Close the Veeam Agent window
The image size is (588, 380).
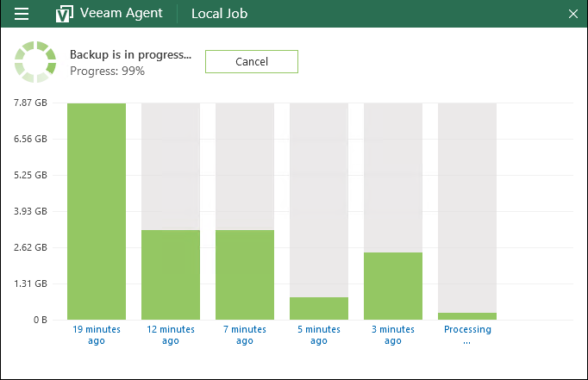click(572, 14)
